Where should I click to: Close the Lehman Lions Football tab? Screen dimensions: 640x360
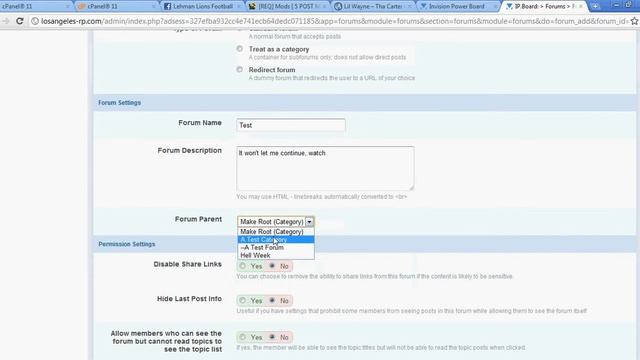(x=239, y=7)
